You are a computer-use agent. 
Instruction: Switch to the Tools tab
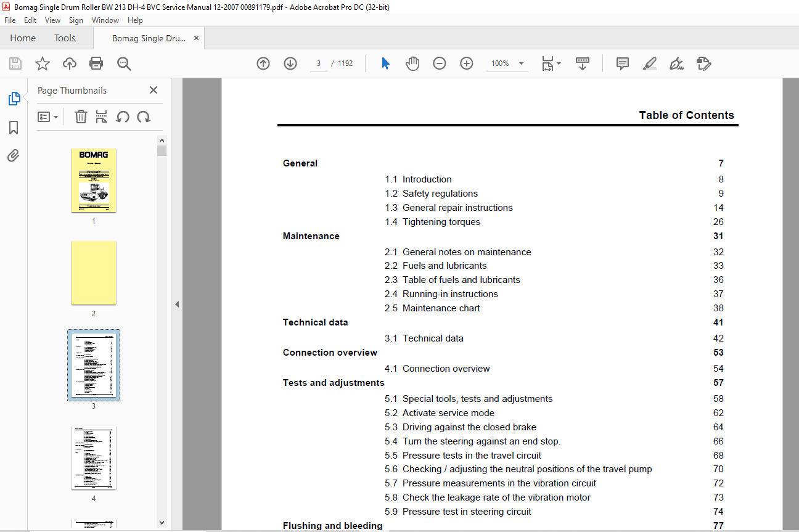(65, 38)
